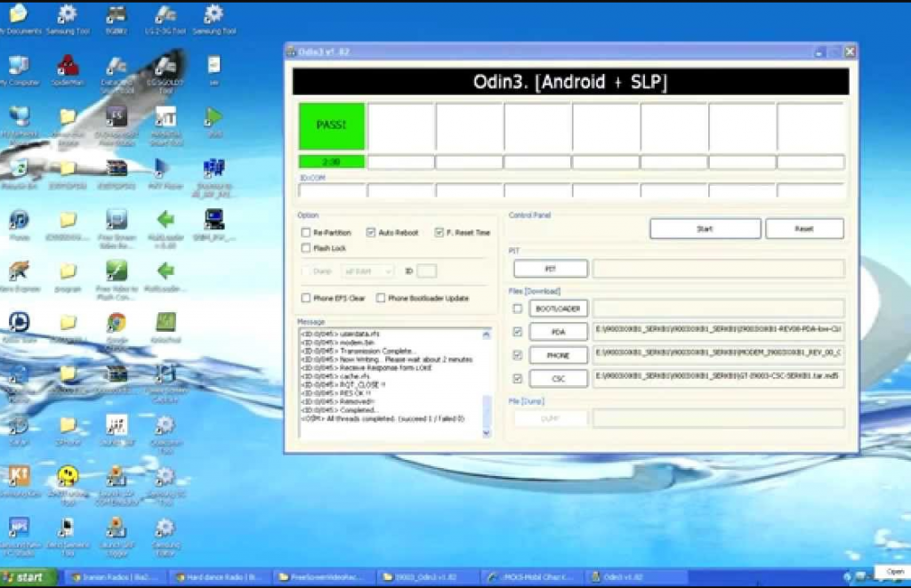Open the iTunes desktop shortcut
This screenshot has width=911, height=588.
[x=18, y=221]
